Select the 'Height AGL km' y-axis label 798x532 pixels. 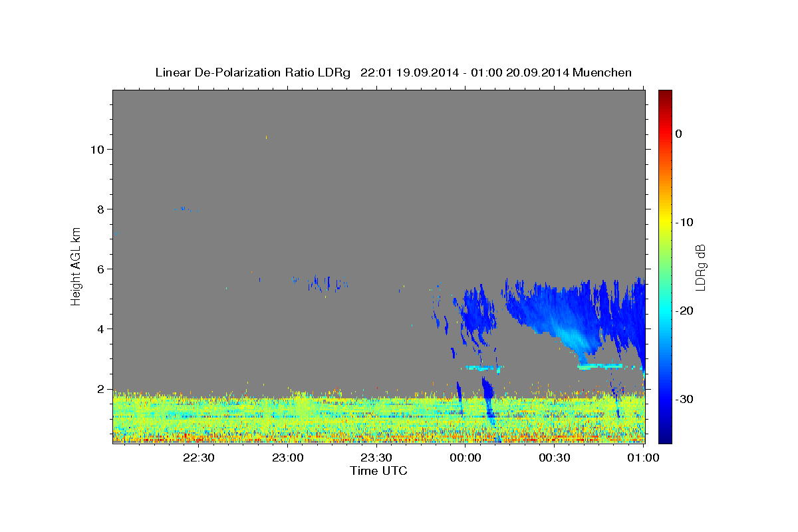pos(76,266)
